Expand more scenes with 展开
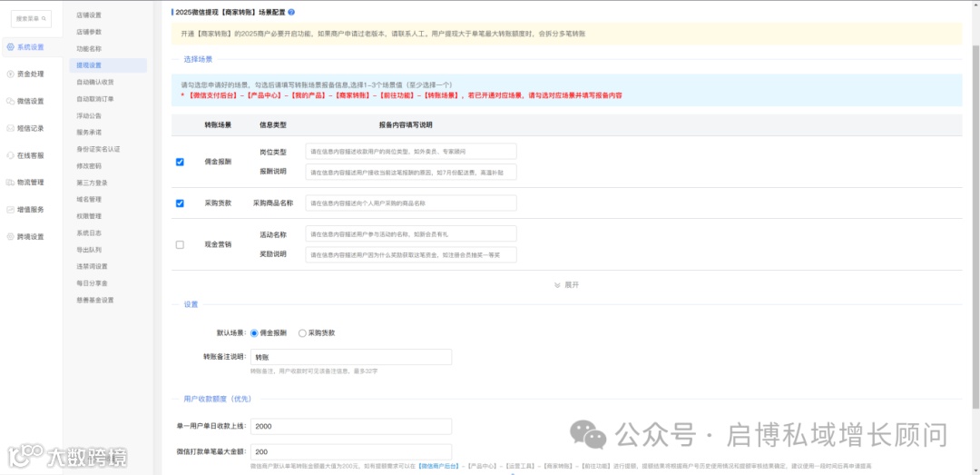980x475 pixels. (566, 285)
